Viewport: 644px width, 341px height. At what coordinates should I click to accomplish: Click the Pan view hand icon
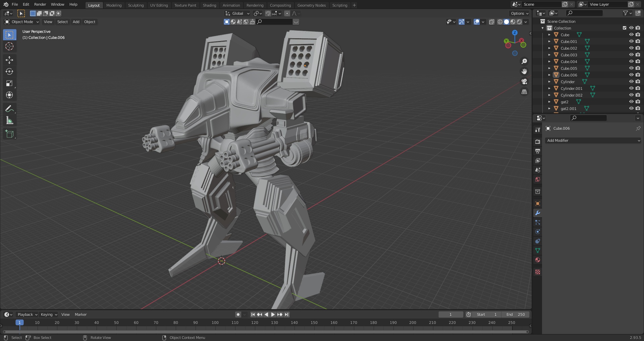[x=524, y=71]
